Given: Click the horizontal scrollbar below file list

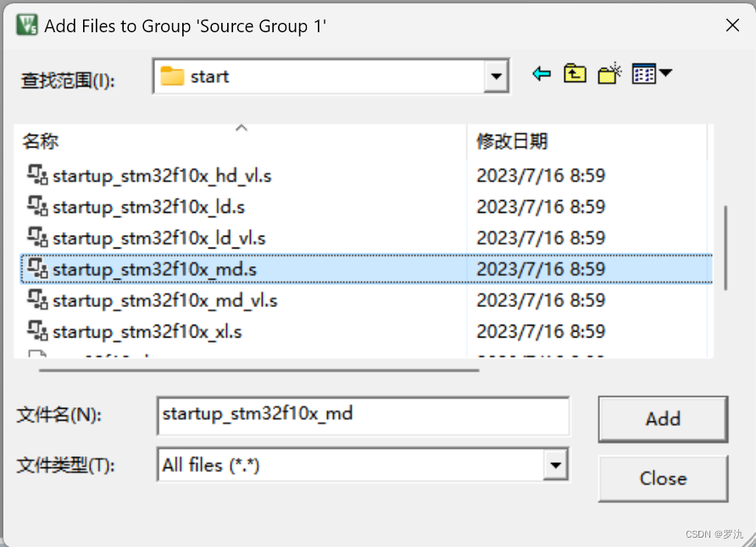Looking at the screenshot, I should (x=258, y=371).
